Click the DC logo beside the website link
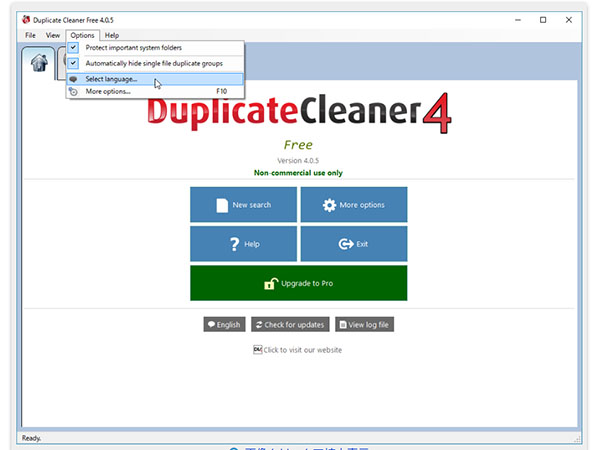This screenshot has height=450, width=600. tap(257, 350)
